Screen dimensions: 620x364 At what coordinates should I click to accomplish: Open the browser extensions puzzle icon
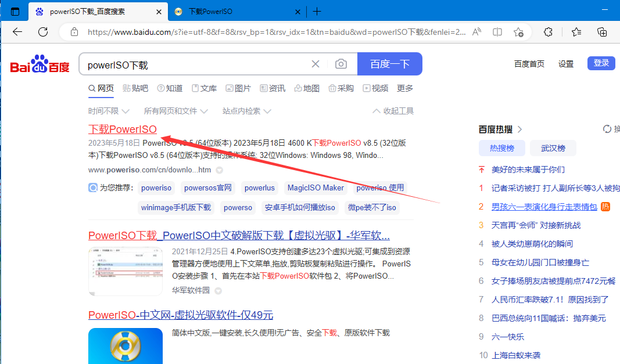548,32
